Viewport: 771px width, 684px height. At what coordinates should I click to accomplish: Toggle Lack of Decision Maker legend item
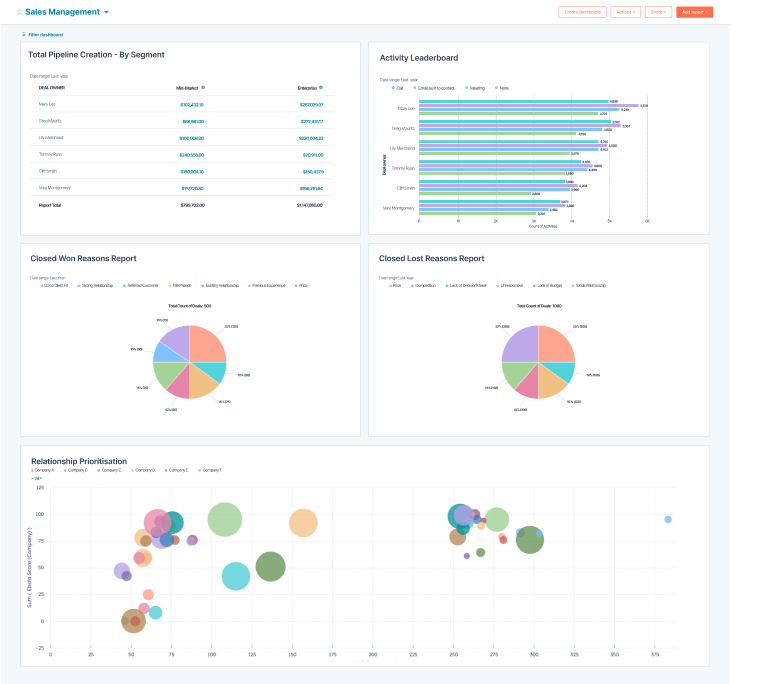[466, 285]
